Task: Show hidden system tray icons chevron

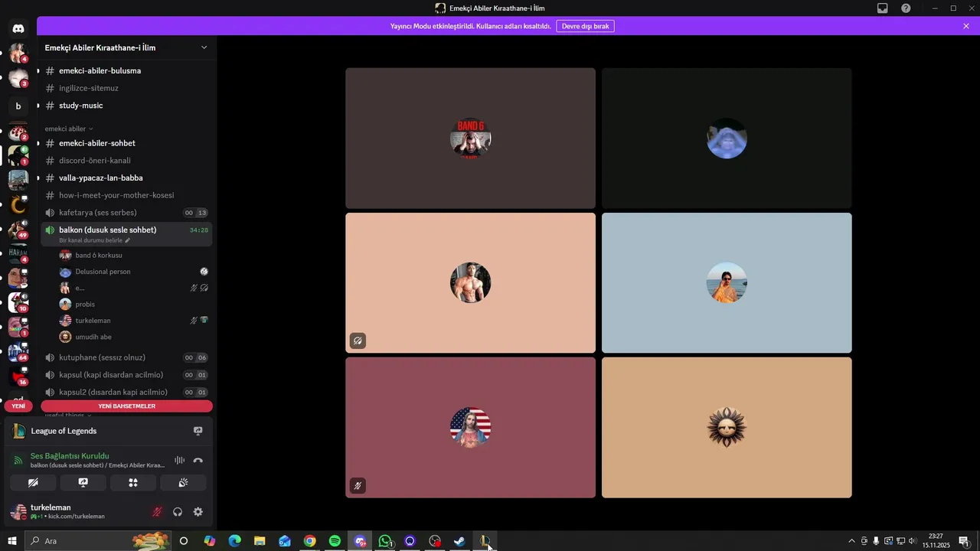Action: pyautogui.click(x=851, y=541)
